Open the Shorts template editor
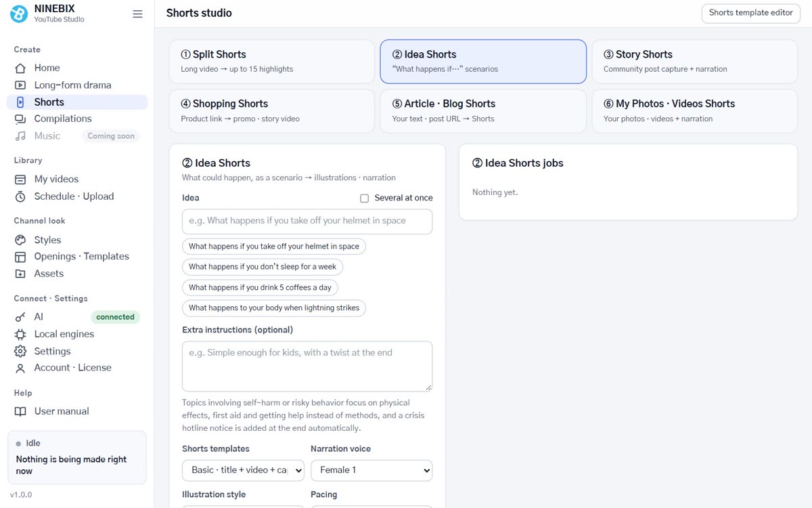This screenshot has height=508, width=812. [751, 13]
